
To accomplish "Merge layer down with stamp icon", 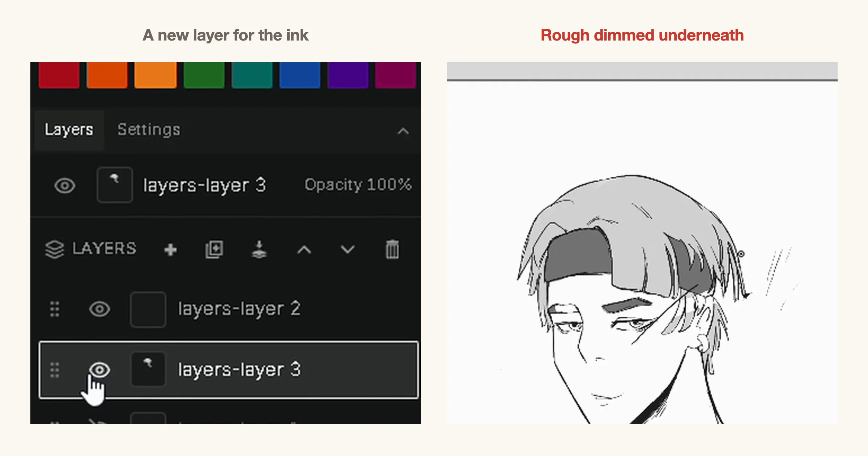I will click(259, 249).
